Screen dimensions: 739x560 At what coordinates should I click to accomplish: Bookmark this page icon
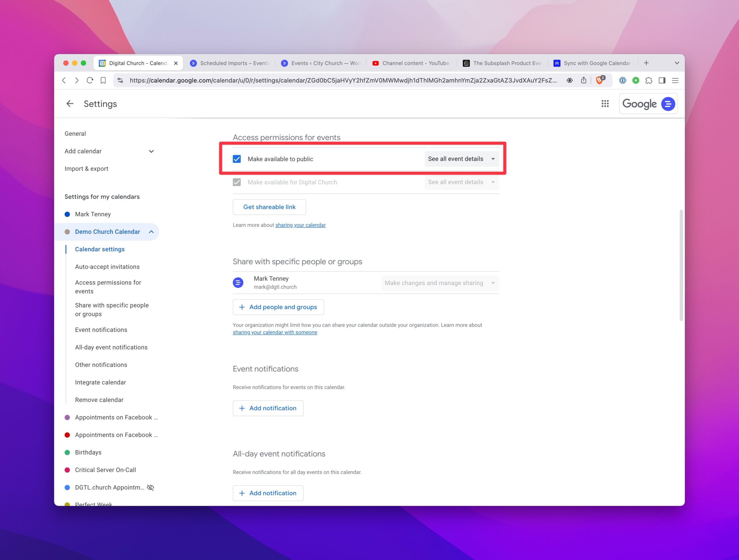click(x=103, y=80)
